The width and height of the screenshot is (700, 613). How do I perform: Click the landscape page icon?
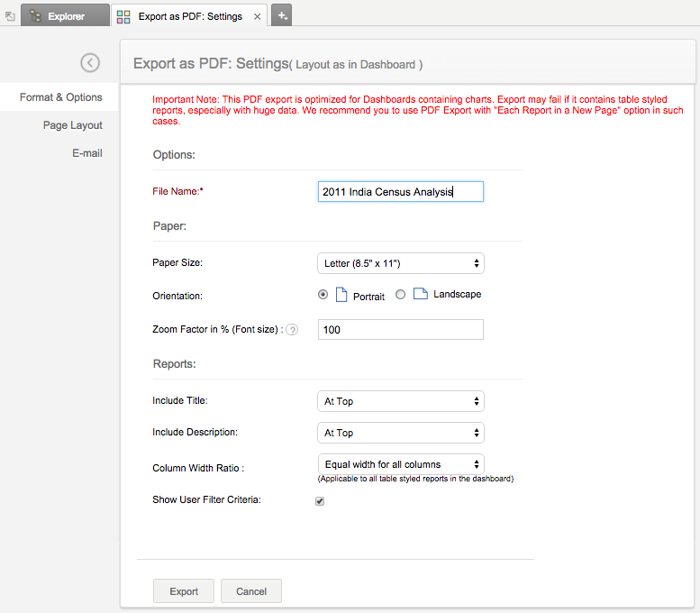[x=420, y=294]
